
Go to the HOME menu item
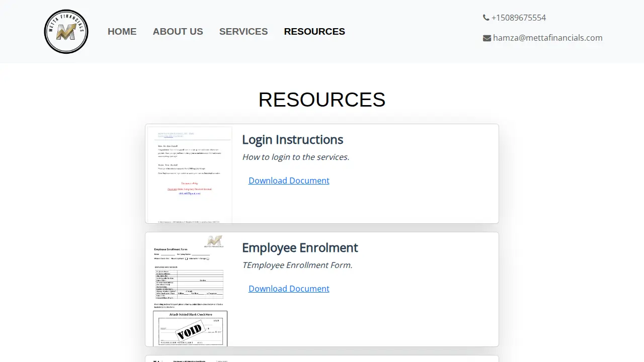(x=122, y=32)
